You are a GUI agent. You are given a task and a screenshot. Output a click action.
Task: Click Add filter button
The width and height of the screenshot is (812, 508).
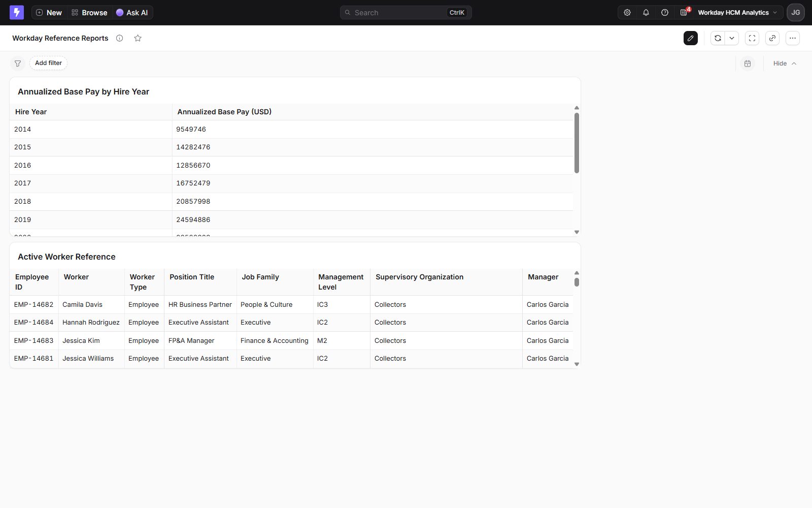pyautogui.click(x=48, y=63)
